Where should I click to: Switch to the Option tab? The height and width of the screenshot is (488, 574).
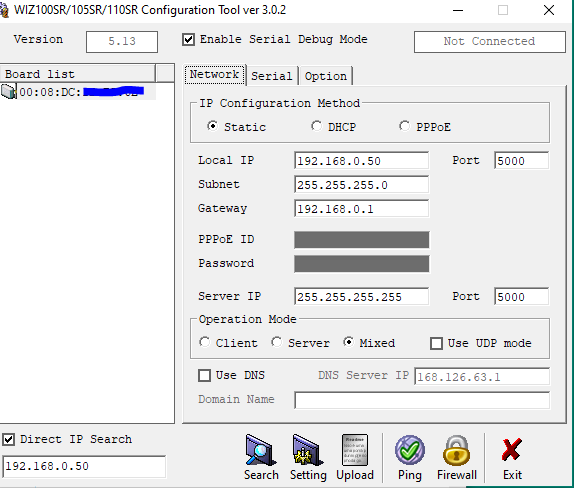click(x=325, y=76)
